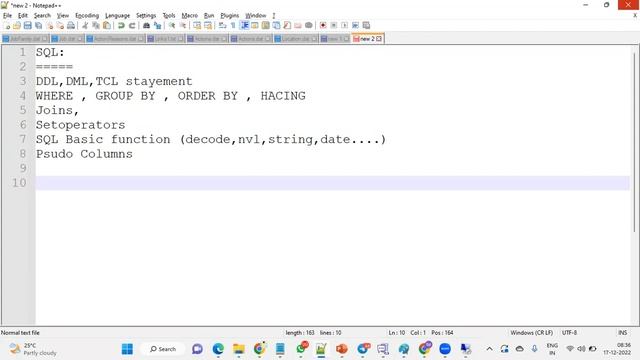This screenshot has width=640, height=360.
Task: Toggle Show All Characters pilcrow icon
Action: tap(233, 26)
